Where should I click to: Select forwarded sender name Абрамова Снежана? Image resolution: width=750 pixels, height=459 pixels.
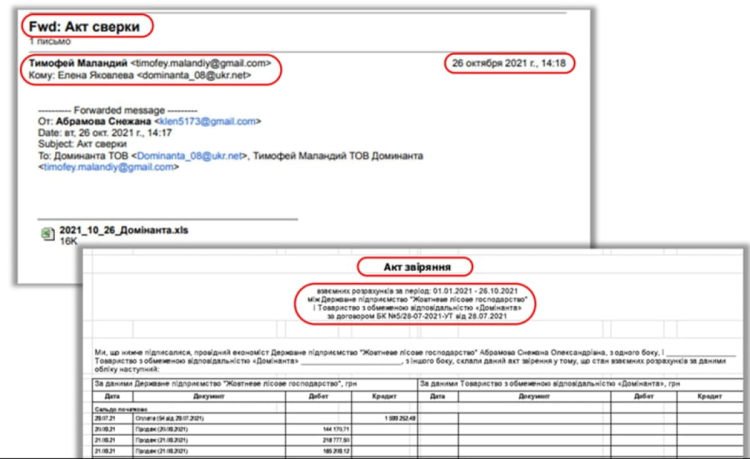pyautogui.click(x=103, y=121)
